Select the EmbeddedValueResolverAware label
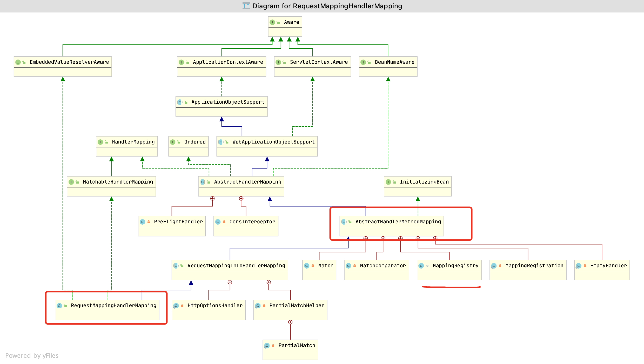This screenshot has width=644, height=364. tap(69, 62)
